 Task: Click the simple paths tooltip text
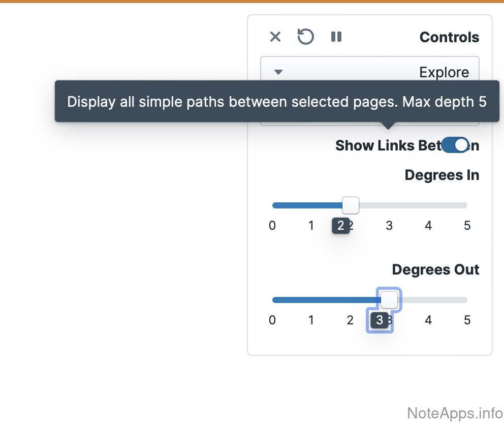pyautogui.click(x=277, y=102)
